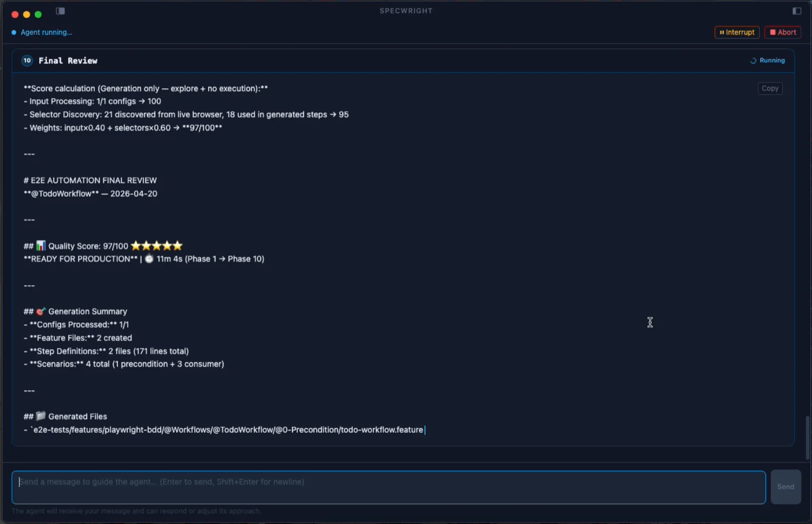
Task: Click the todo-workflow.feature file path
Action: coord(228,430)
